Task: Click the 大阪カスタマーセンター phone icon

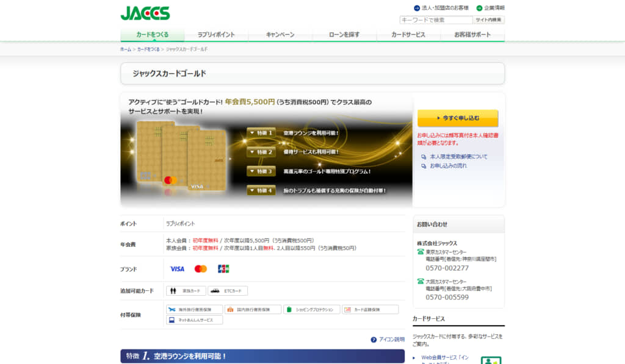Action: coord(420,281)
